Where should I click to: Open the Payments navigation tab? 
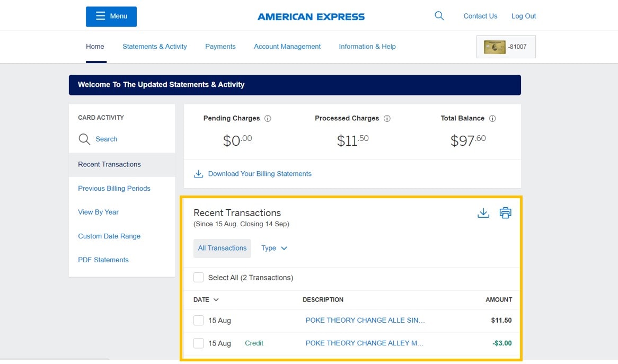(220, 47)
